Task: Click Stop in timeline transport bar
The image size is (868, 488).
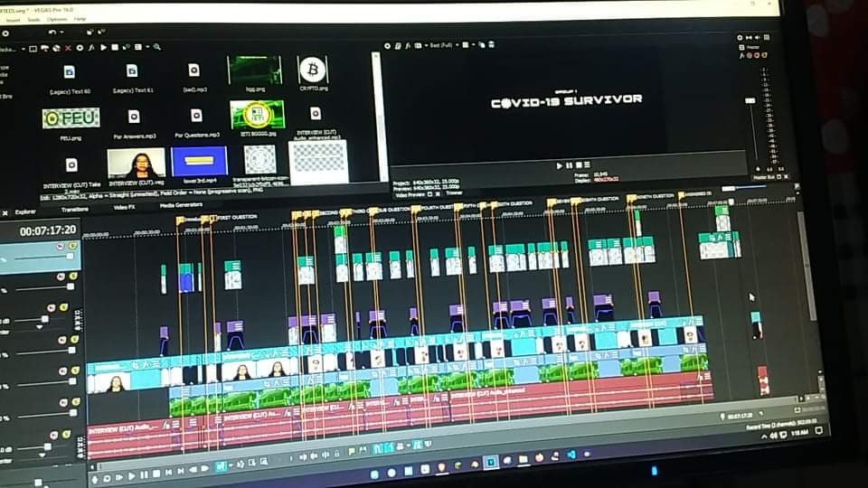Action: (x=156, y=474)
